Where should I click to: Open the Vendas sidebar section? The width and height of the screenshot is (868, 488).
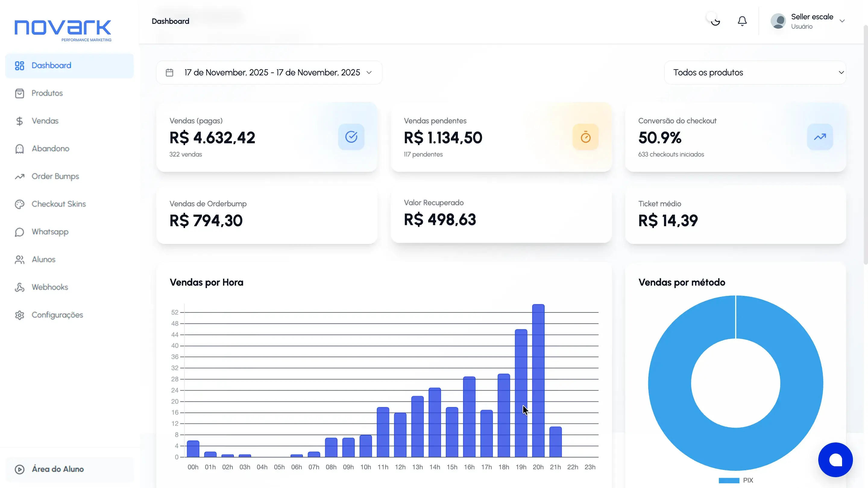click(45, 121)
